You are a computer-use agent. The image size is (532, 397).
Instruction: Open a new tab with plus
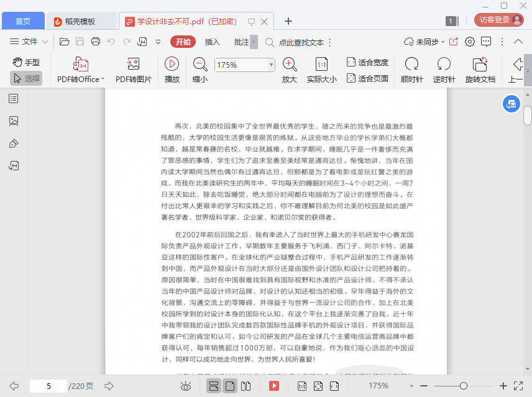[288, 21]
